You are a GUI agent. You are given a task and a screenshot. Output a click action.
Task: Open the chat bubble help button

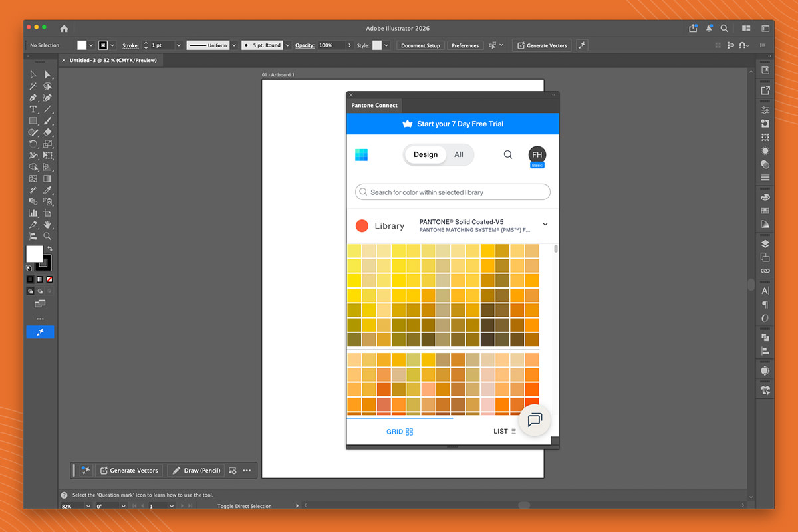tap(535, 420)
